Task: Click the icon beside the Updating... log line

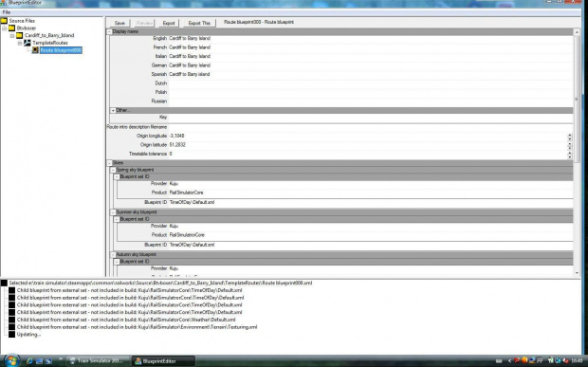Action: (x=12, y=335)
